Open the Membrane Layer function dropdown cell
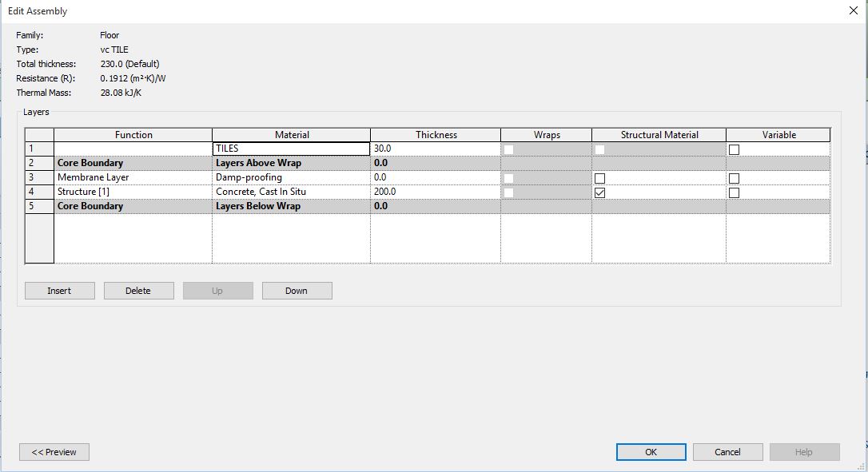 [133, 177]
